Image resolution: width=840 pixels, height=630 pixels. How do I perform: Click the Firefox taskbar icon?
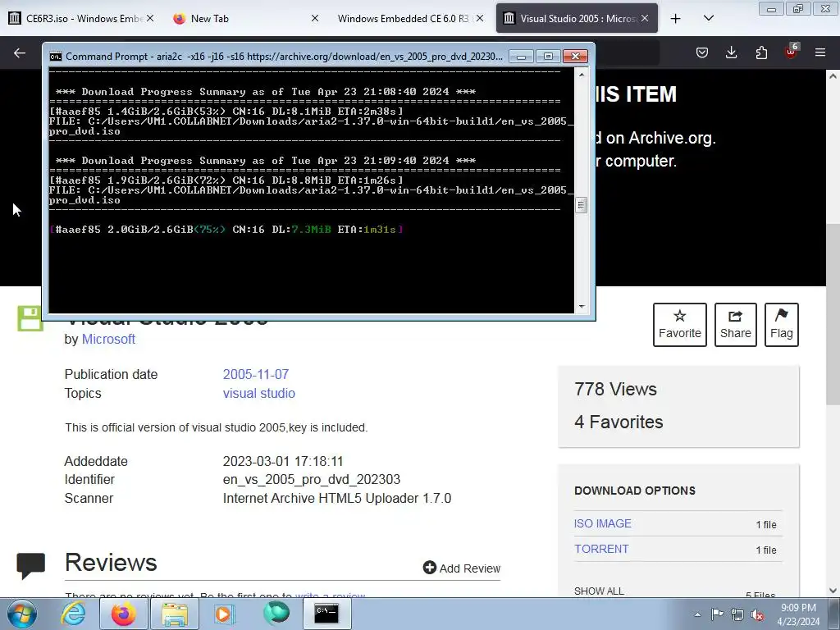[123, 614]
